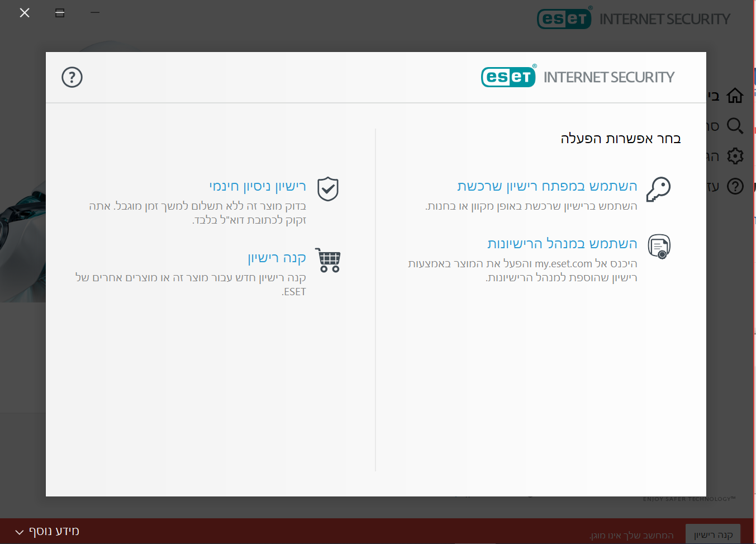Image resolution: width=756 pixels, height=544 pixels.
Task: Click the gear settings icon in main window sidebar
Action: point(735,156)
